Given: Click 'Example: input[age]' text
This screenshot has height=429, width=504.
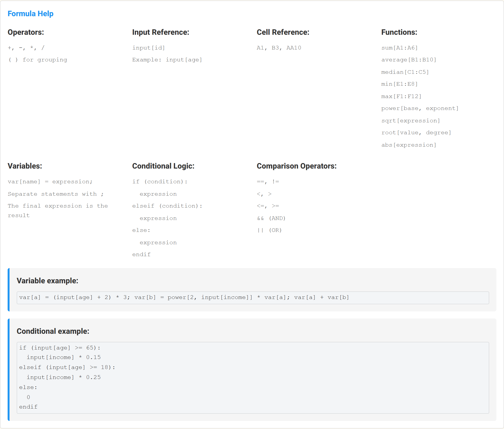Looking at the screenshot, I should coord(167,60).
